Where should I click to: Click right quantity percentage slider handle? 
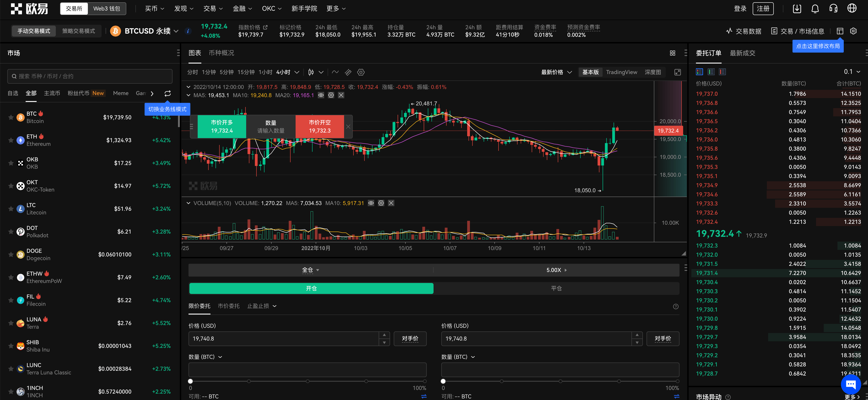tap(443, 381)
